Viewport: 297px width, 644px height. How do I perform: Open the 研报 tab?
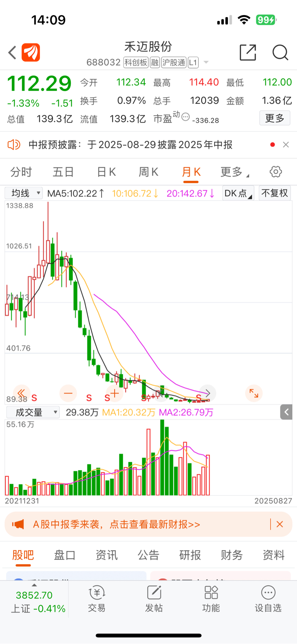tap(190, 555)
